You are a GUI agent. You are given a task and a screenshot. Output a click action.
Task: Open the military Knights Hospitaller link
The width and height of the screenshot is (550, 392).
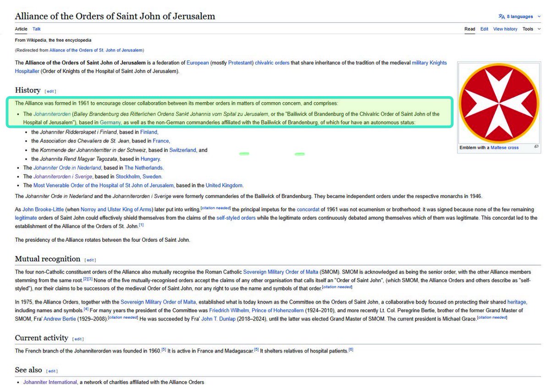(429, 63)
